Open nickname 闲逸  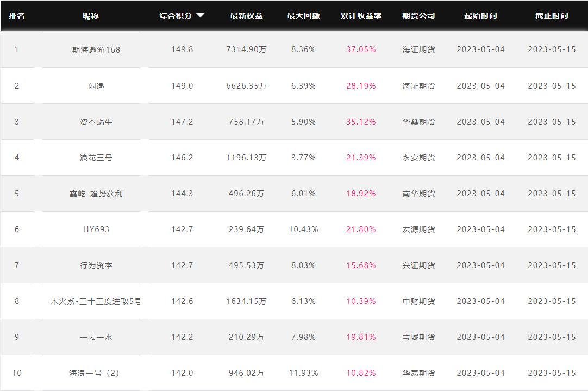point(96,86)
